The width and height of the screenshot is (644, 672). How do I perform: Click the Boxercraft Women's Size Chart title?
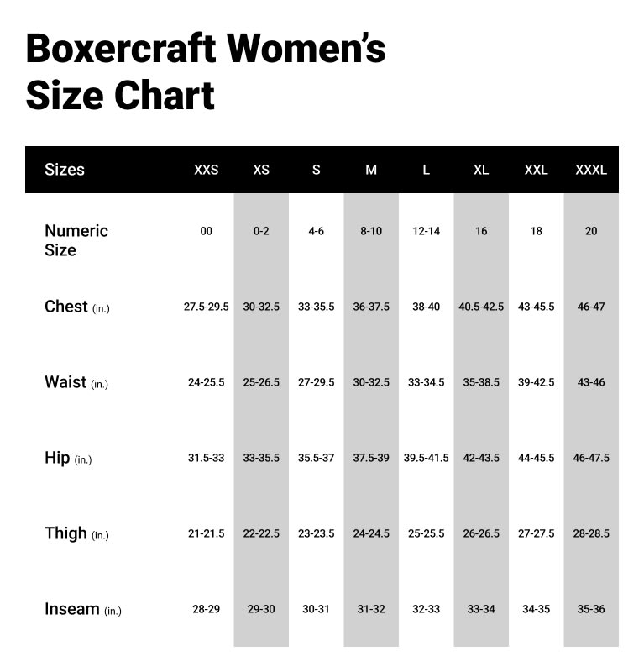tap(206, 72)
